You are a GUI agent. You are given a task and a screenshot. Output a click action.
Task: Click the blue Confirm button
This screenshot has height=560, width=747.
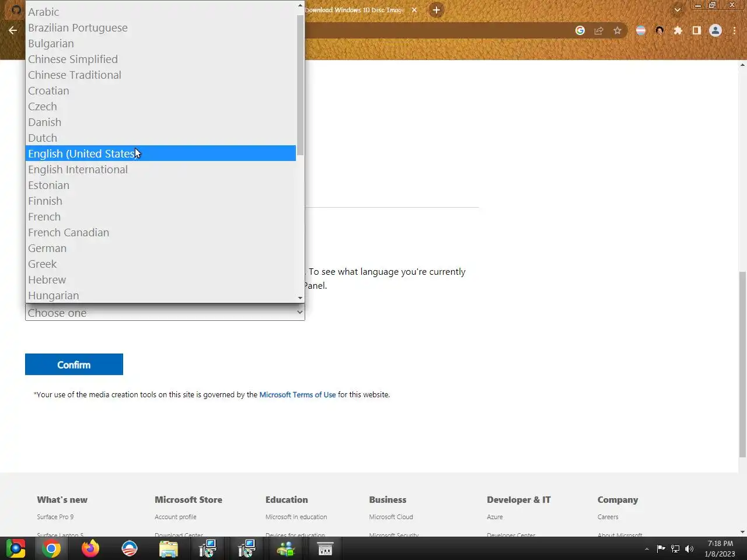click(74, 365)
